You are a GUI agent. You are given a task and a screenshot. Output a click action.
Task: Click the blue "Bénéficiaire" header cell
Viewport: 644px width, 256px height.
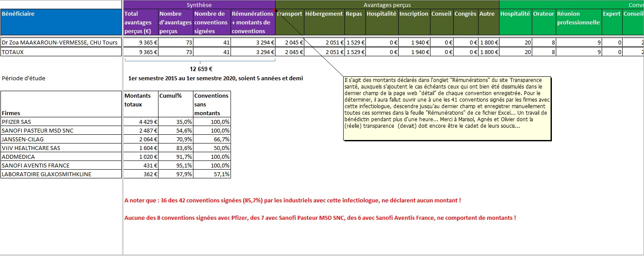click(61, 22)
